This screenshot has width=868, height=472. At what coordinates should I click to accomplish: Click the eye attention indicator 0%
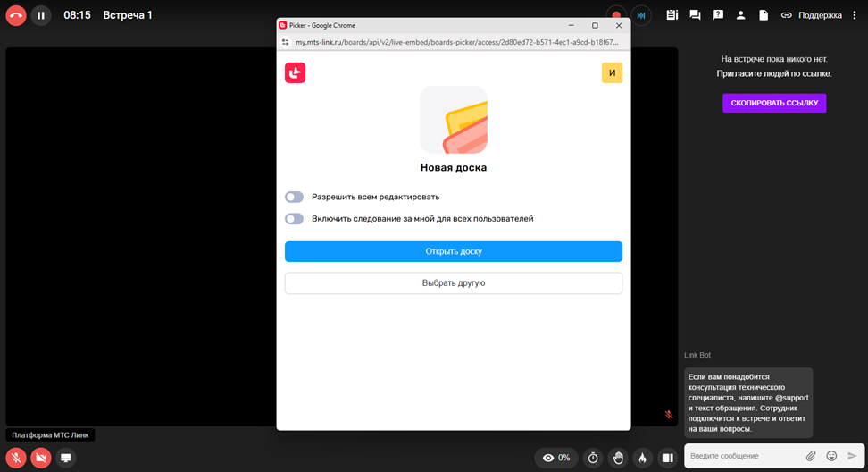(x=556, y=458)
